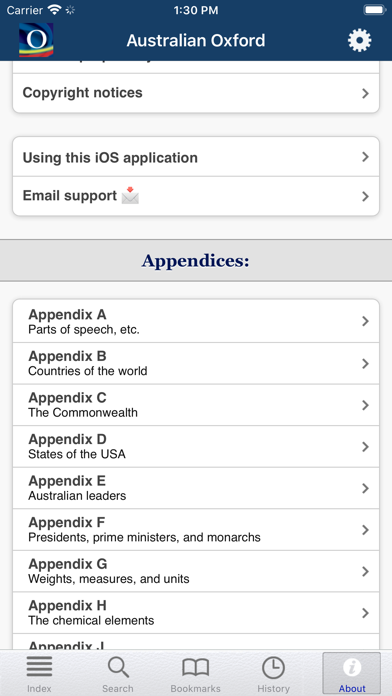The image size is (392, 696).
Task: Open Appendix G Weights and measures
Action: pos(196,571)
